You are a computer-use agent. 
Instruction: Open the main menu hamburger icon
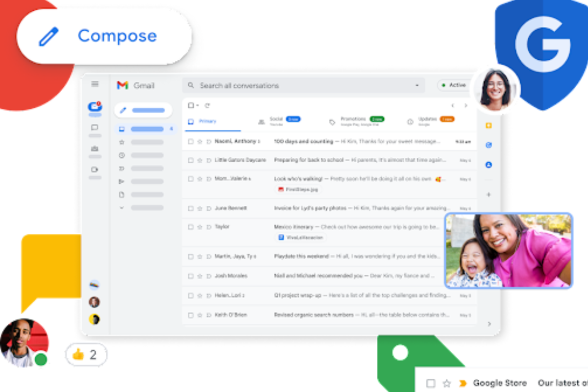[x=95, y=84]
